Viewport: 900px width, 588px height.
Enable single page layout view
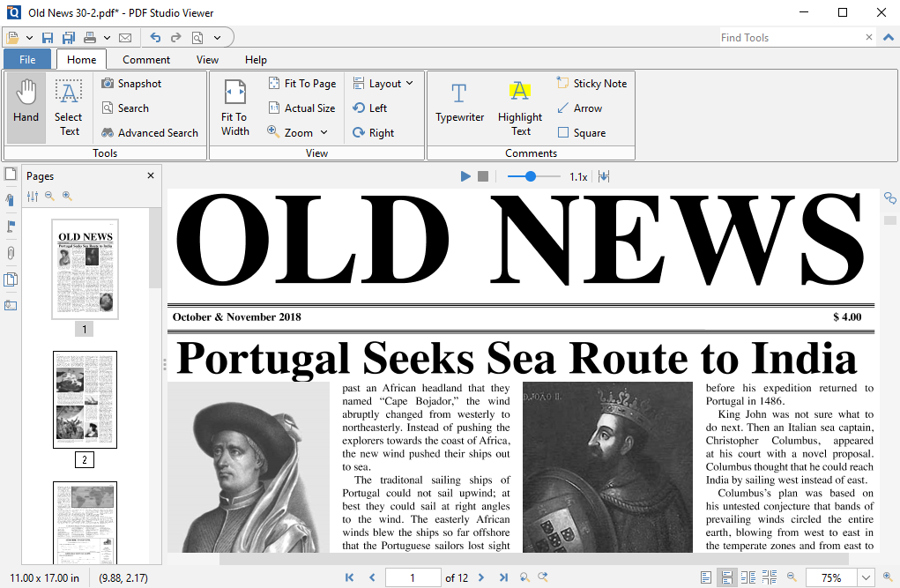[706, 577]
